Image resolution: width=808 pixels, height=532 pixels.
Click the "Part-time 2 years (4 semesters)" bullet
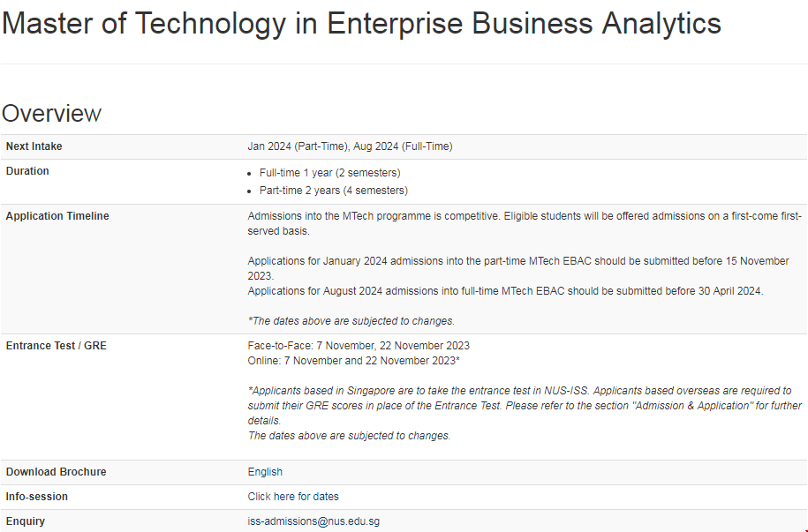coord(333,191)
